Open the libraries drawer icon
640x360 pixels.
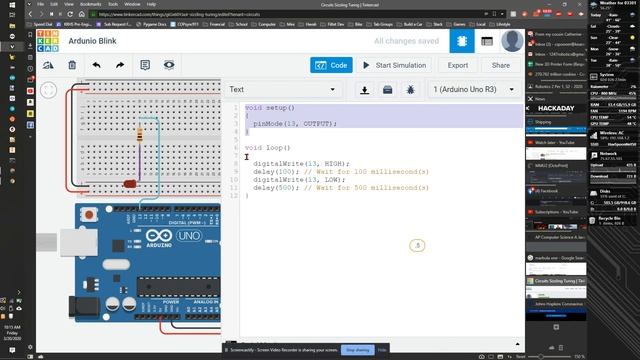tap(387, 89)
